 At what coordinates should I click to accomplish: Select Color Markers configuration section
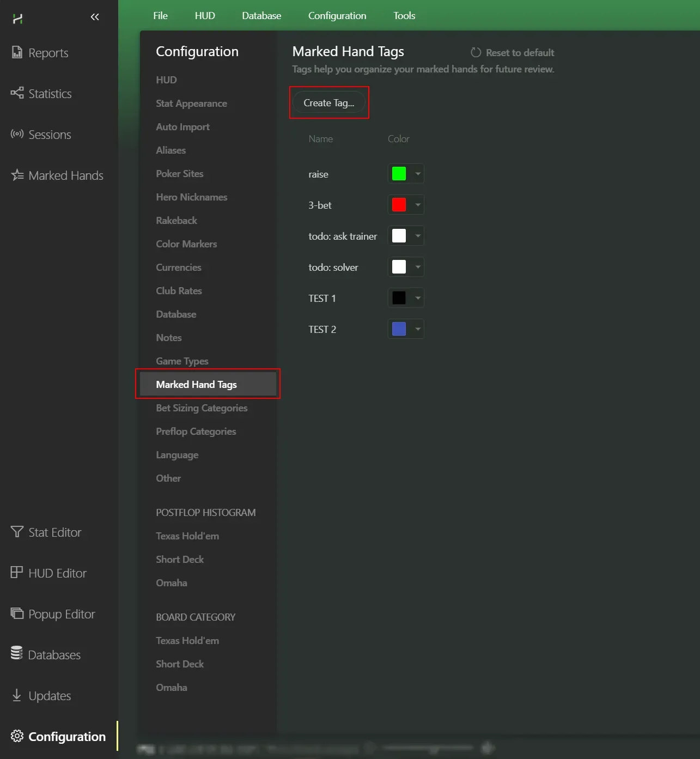tap(186, 244)
